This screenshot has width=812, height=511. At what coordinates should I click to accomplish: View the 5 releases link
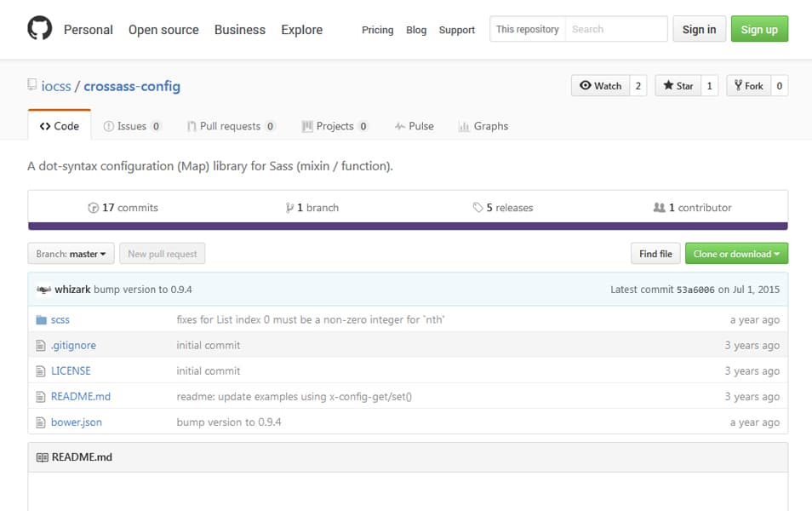click(503, 208)
